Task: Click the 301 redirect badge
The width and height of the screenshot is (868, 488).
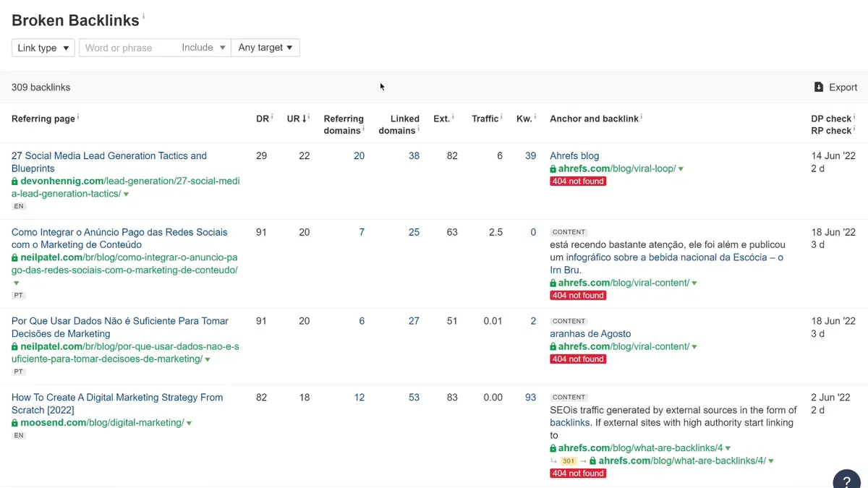Action: pyautogui.click(x=569, y=461)
